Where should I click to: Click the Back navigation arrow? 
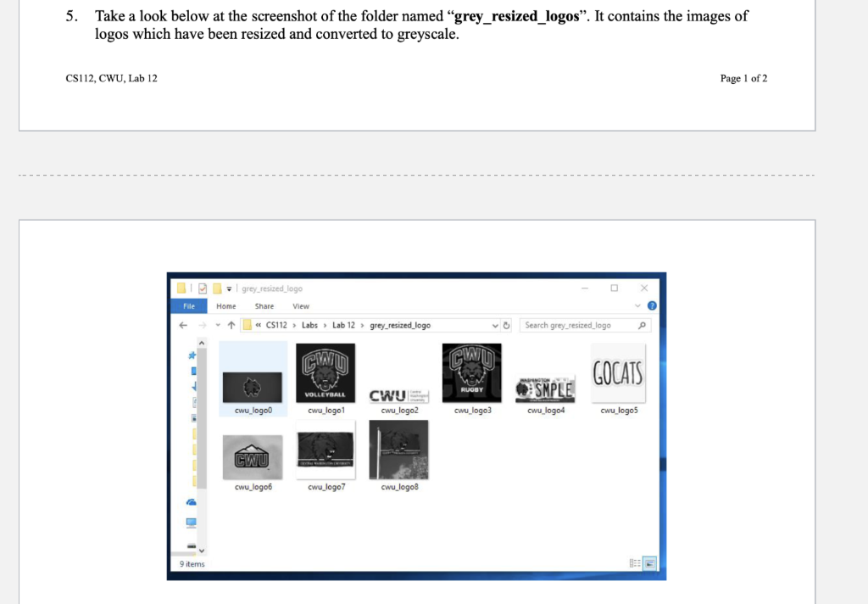click(x=183, y=325)
